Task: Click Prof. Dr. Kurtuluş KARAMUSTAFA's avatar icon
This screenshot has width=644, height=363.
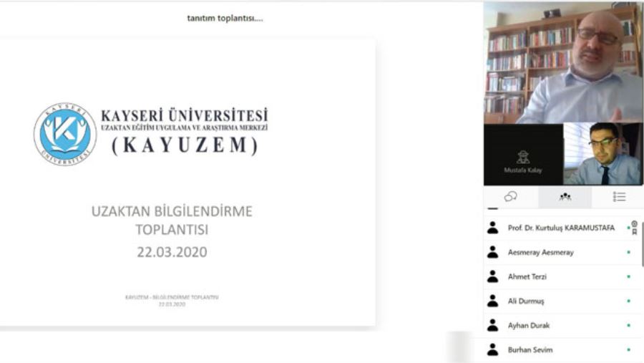Action: click(x=492, y=228)
